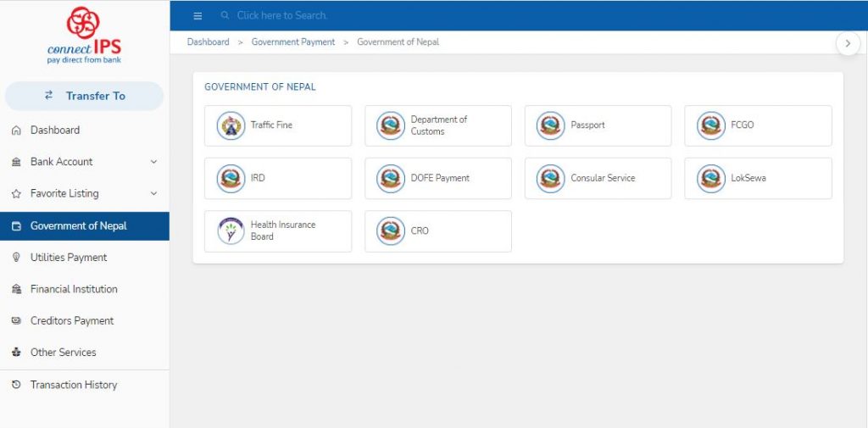Click the CRO label text
The image size is (868, 428).
pos(420,231)
